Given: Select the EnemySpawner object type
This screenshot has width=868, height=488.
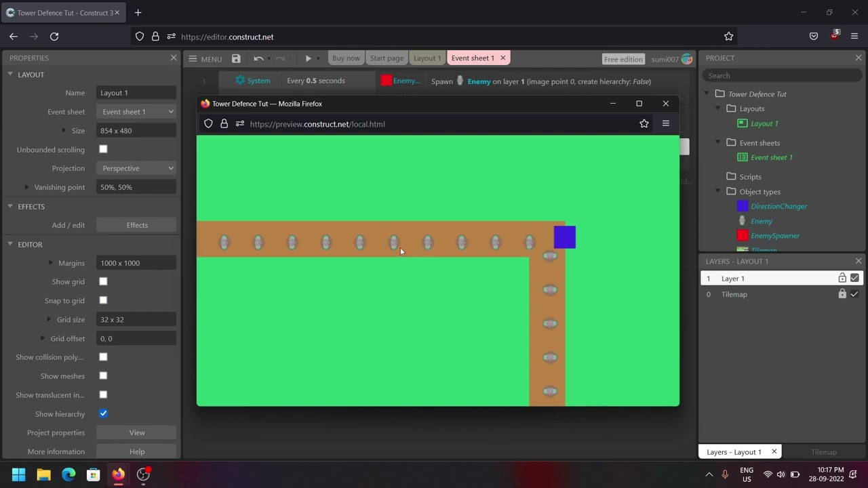Looking at the screenshot, I should click(x=774, y=236).
